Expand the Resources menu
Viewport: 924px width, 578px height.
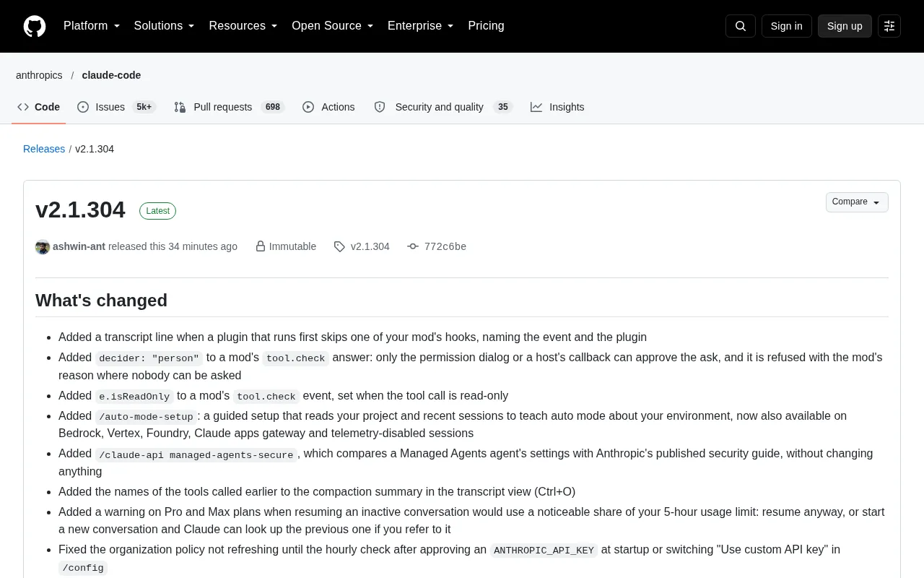point(243,26)
